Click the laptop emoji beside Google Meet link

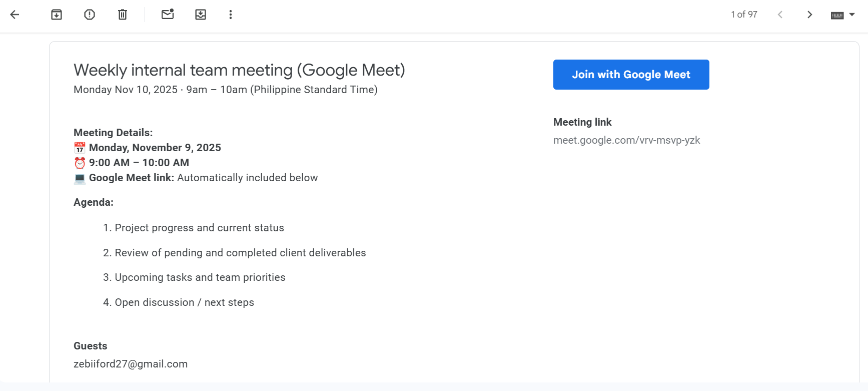point(80,178)
